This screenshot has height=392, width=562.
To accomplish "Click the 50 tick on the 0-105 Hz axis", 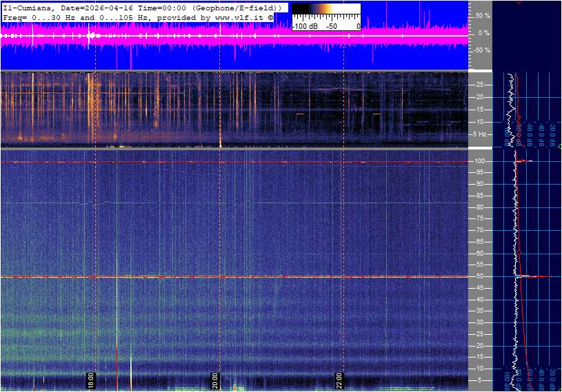I will point(479,276).
